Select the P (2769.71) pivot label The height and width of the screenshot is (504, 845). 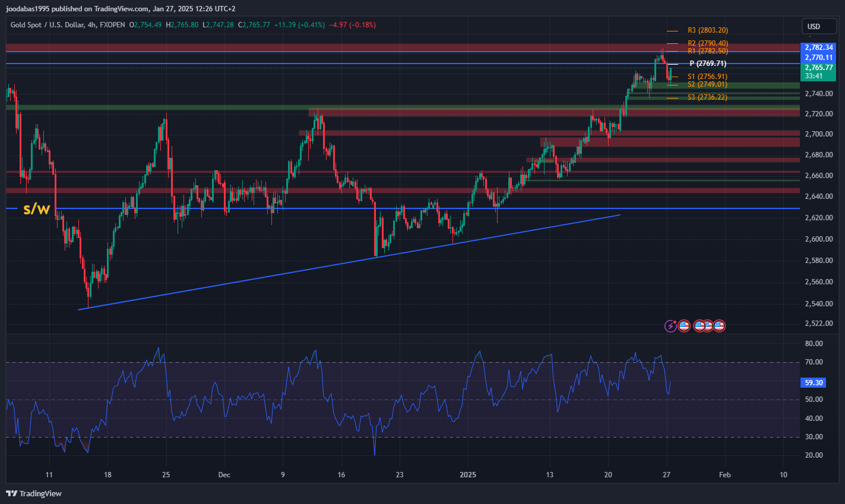[x=707, y=64]
